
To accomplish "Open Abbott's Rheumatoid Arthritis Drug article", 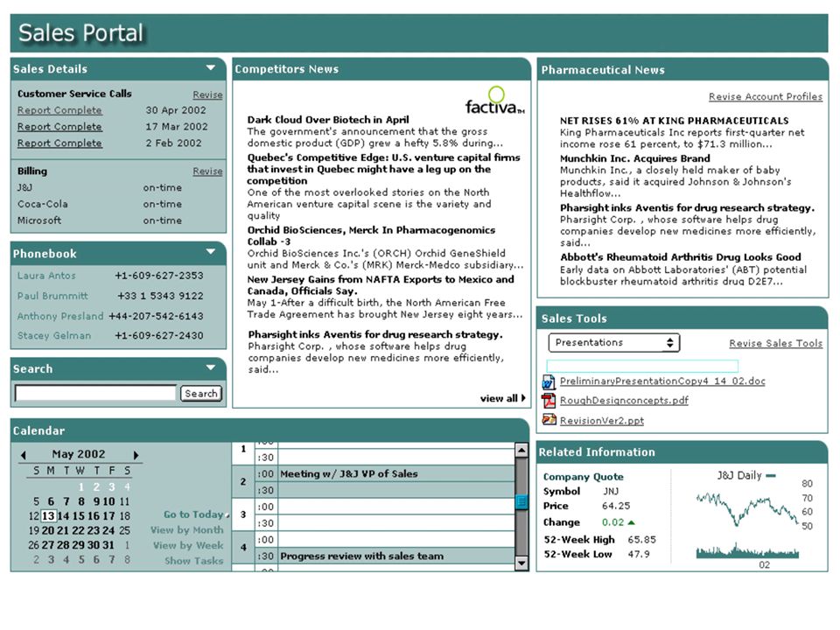I will [x=681, y=257].
